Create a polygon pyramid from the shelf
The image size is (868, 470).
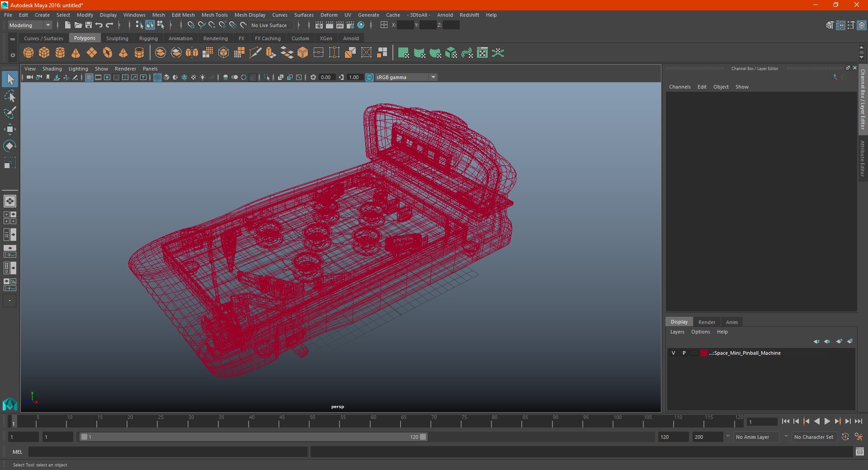click(x=123, y=53)
